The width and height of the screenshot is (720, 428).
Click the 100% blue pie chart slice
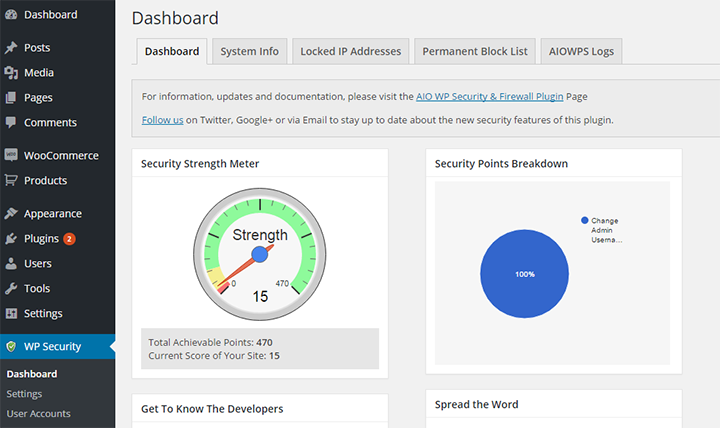click(x=524, y=274)
